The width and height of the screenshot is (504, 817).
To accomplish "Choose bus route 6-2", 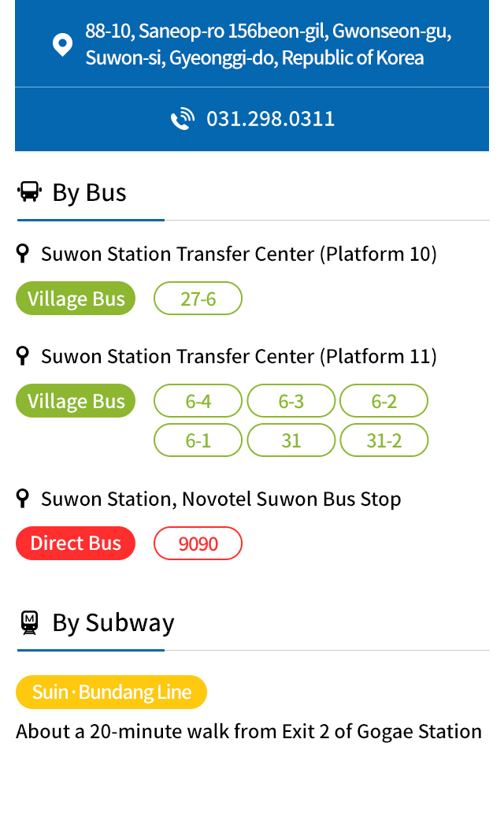I will [384, 401].
